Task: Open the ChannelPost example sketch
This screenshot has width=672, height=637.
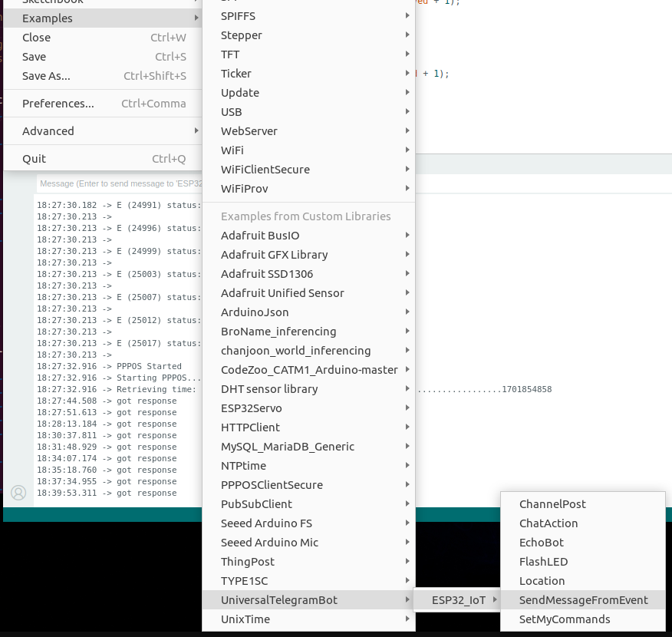Action: point(583,504)
